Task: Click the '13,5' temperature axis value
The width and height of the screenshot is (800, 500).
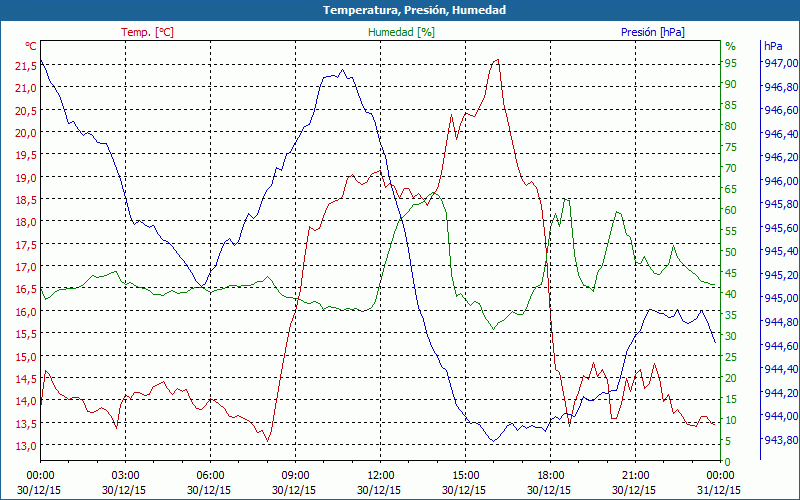Action: click(x=26, y=423)
